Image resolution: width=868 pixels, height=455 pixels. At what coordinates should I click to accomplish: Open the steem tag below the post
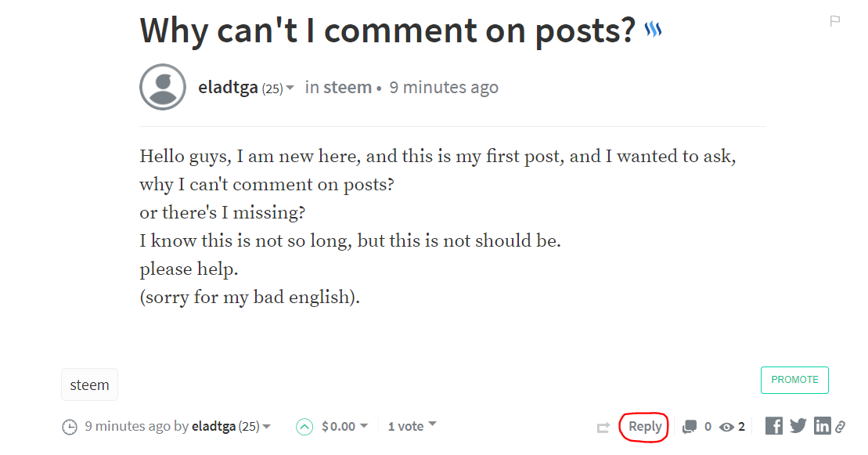(x=89, y=385)
